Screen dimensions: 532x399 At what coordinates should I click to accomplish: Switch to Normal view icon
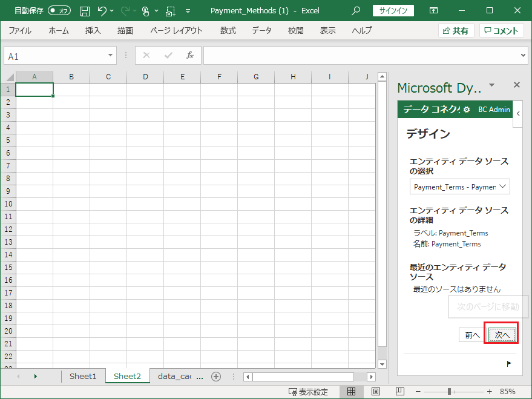351,392
